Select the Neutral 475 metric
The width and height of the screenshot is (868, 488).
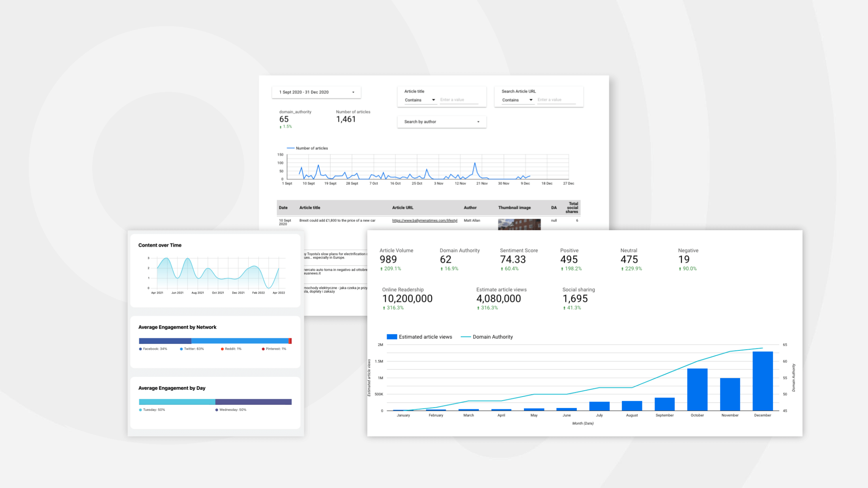(631, 259)
